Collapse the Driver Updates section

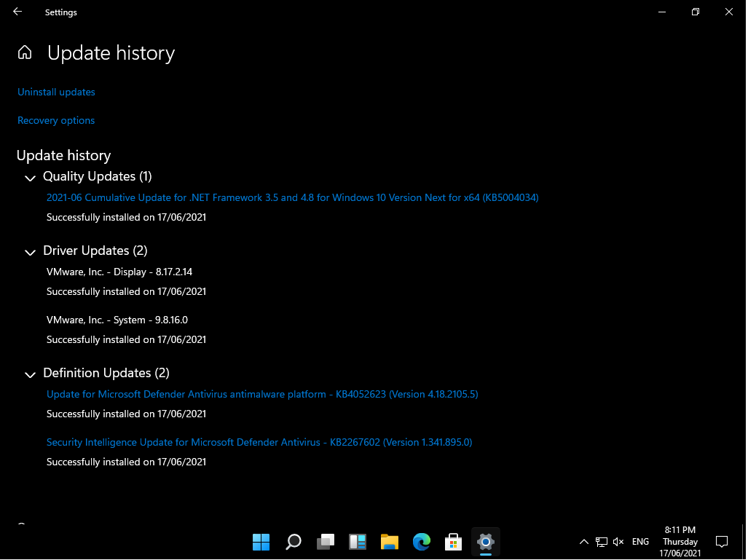tap(30, 253)
